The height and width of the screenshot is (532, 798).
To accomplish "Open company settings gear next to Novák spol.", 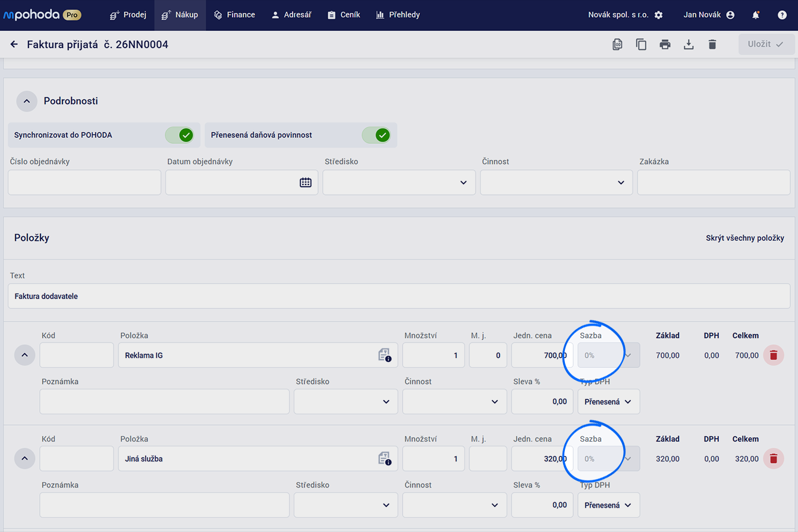I will pos(658,15).
